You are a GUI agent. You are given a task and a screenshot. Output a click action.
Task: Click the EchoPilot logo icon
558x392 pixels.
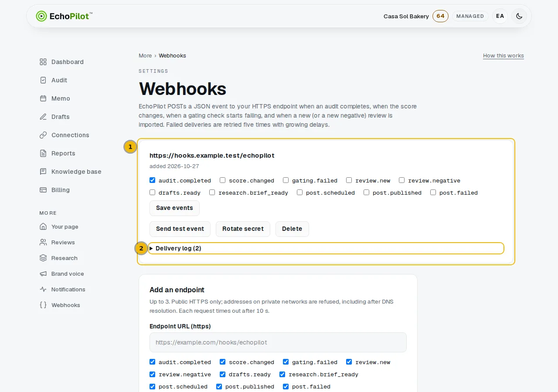[x=41, y=16]
